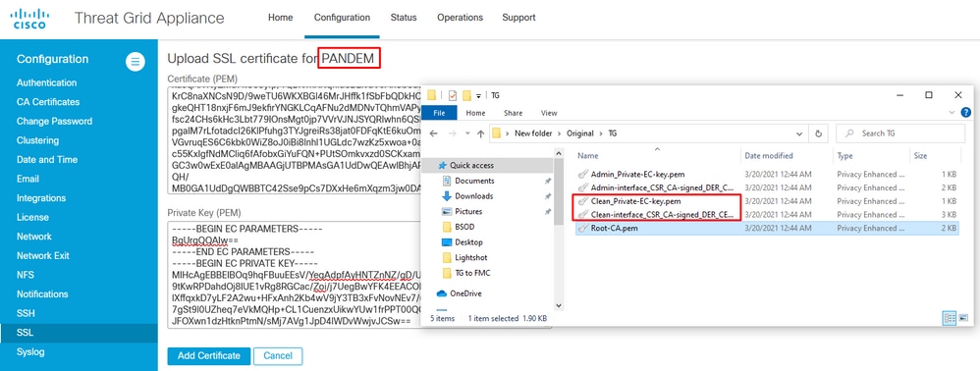Open Downloads in Quick access
The height and width of the screenshot is (371, 980).
point(473,196)
